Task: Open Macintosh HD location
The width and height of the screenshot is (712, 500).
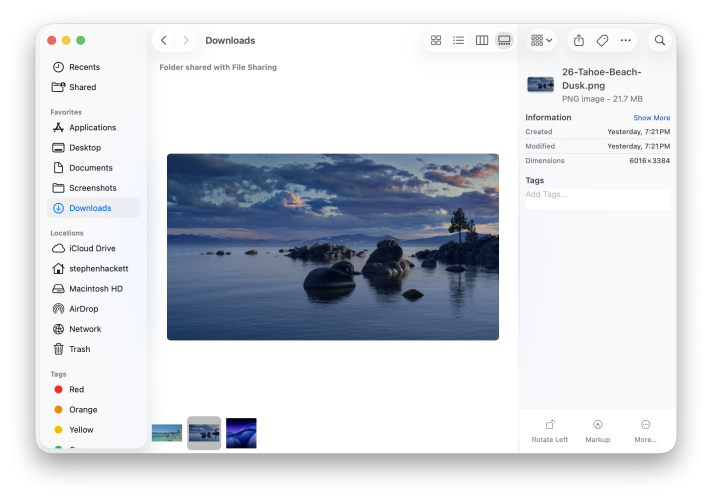Action: [95, 289]
